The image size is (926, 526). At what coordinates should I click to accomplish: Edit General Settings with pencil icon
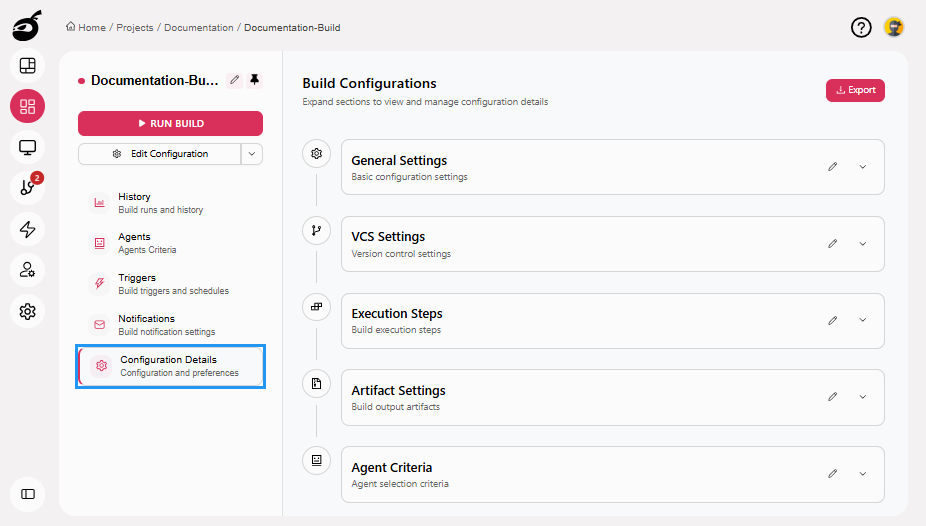(x=833, y=167)
